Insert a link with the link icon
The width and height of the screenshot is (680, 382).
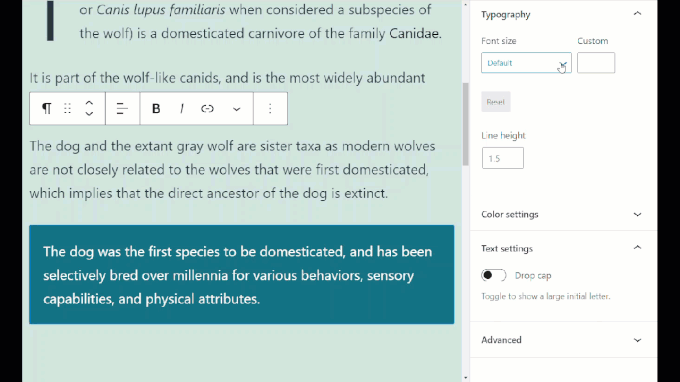207,108
